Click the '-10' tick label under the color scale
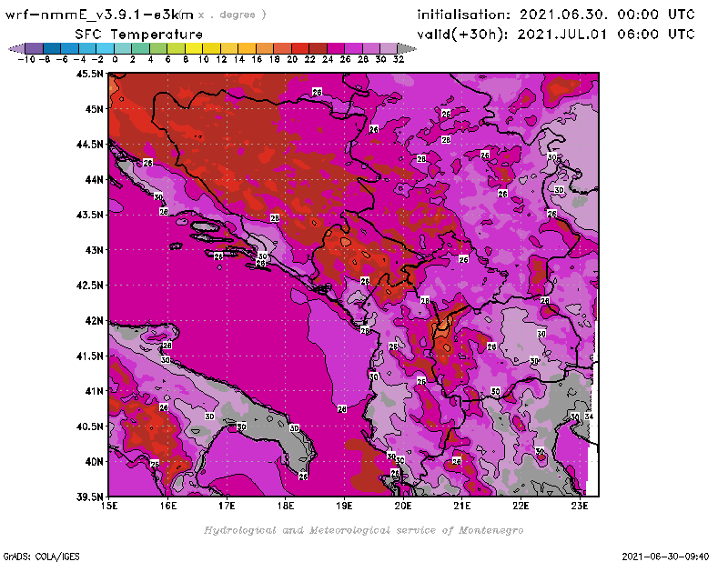728x562 pixels. 26,59
